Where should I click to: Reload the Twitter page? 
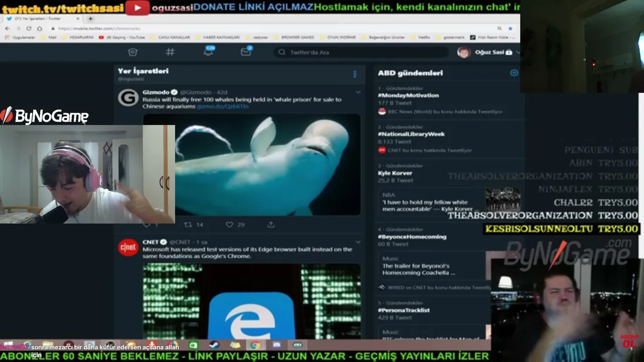pos(29,28)
